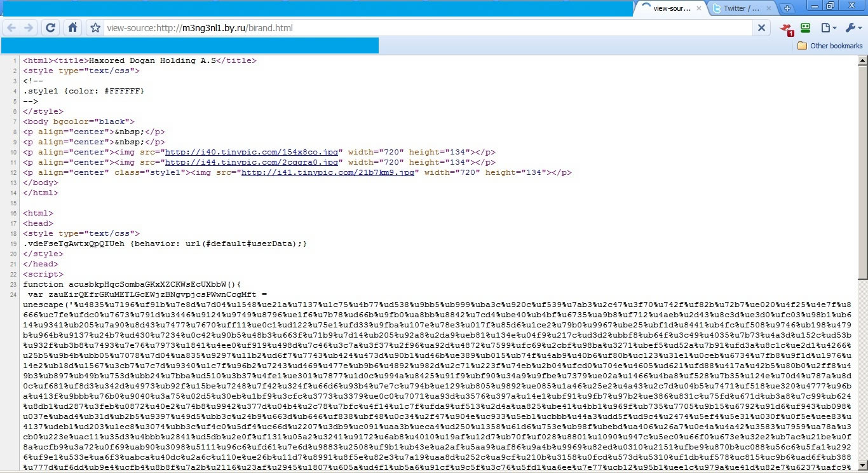Open the Page menu dropdown
This screenshot has height=473, width=868.
(828, 27)
